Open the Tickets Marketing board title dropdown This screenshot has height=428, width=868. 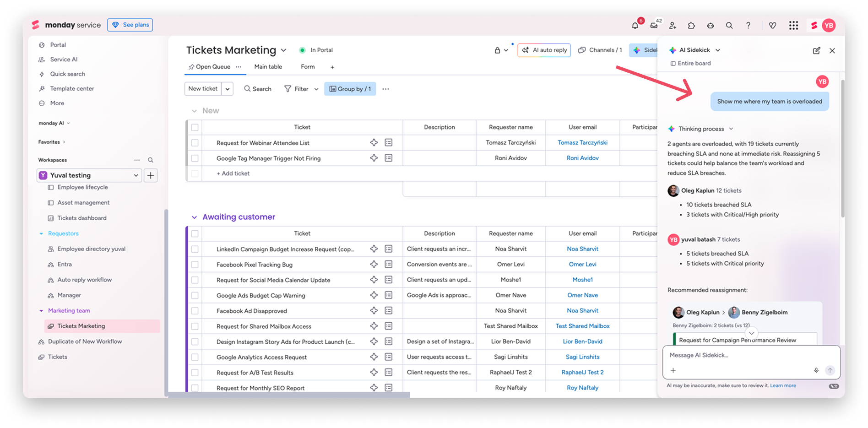(x=283, y=50)
